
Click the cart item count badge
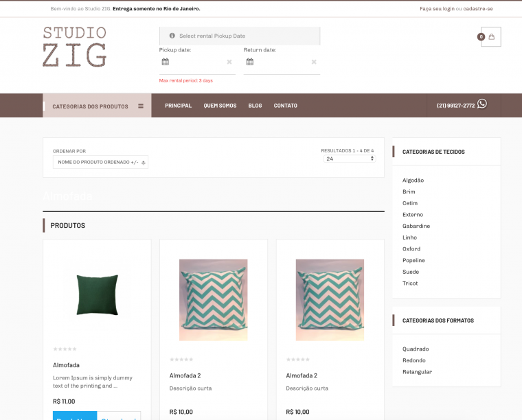pyautogui.click(x=481, y=37)
